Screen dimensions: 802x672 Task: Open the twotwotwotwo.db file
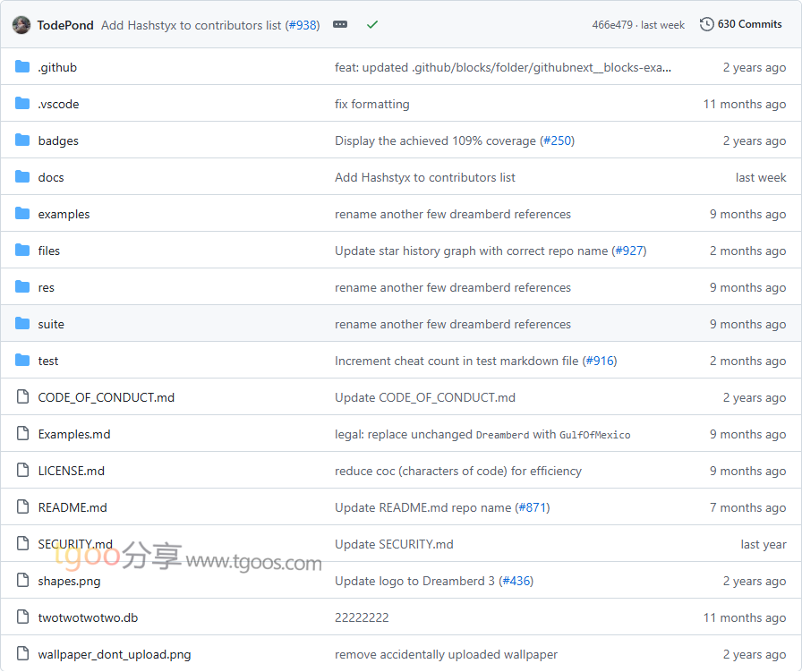(88, 617)
